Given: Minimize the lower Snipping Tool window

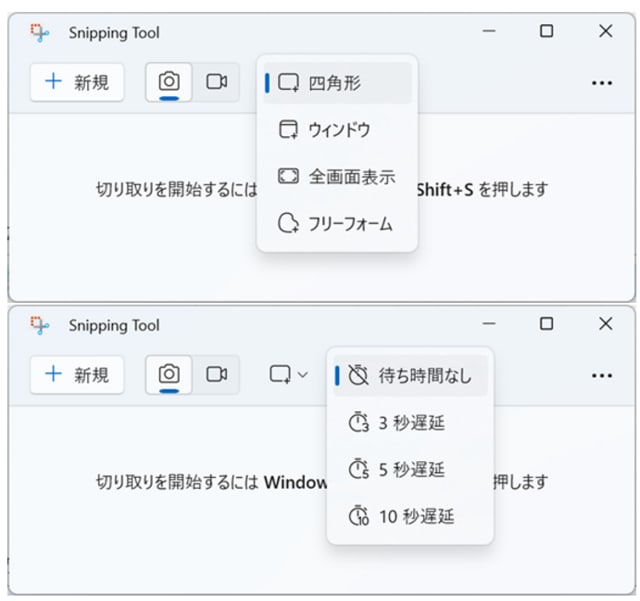Looking at the screenshot, I should pos(489,324).
